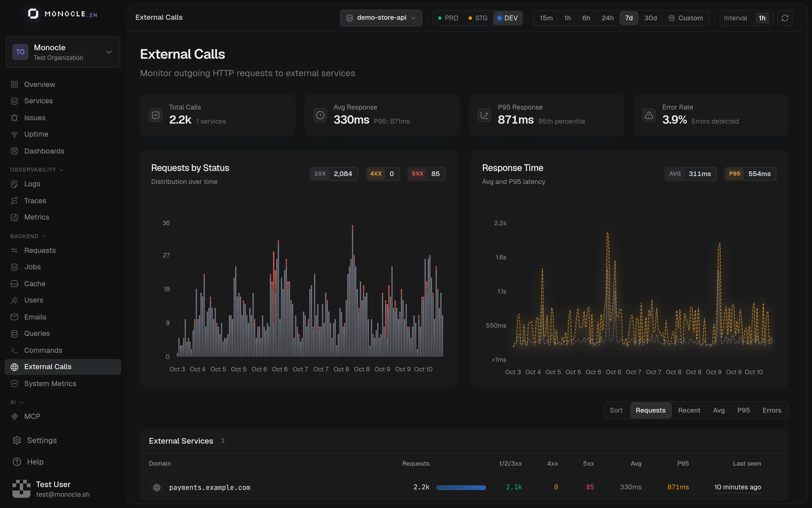Click the globe icon beside payments.example.com

157,487
